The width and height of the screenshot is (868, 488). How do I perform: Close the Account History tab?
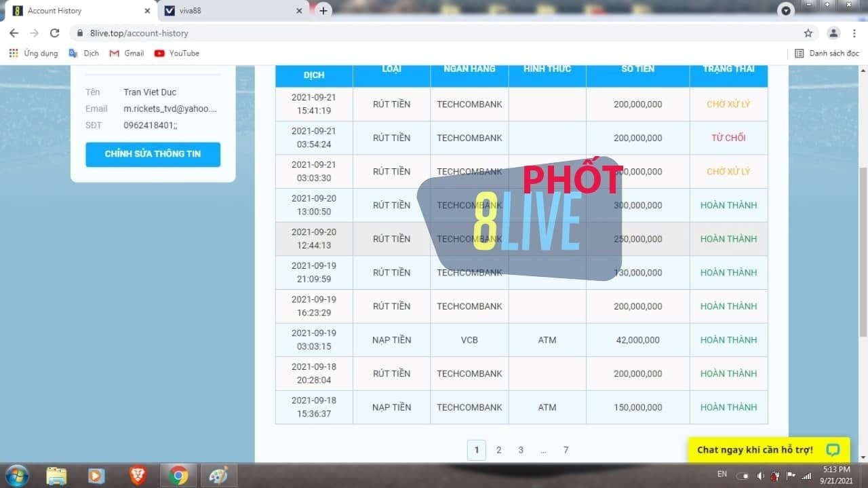point(147,11)
